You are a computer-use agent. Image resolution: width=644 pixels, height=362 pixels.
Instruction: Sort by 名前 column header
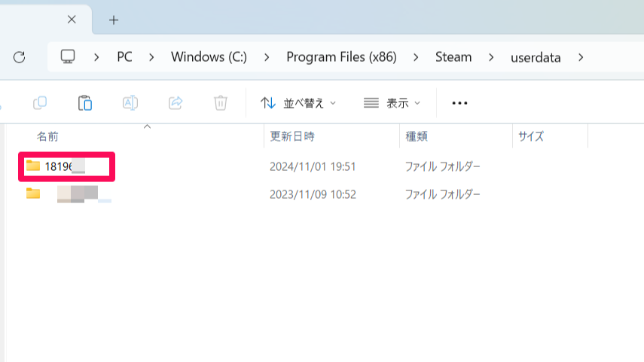47,136
